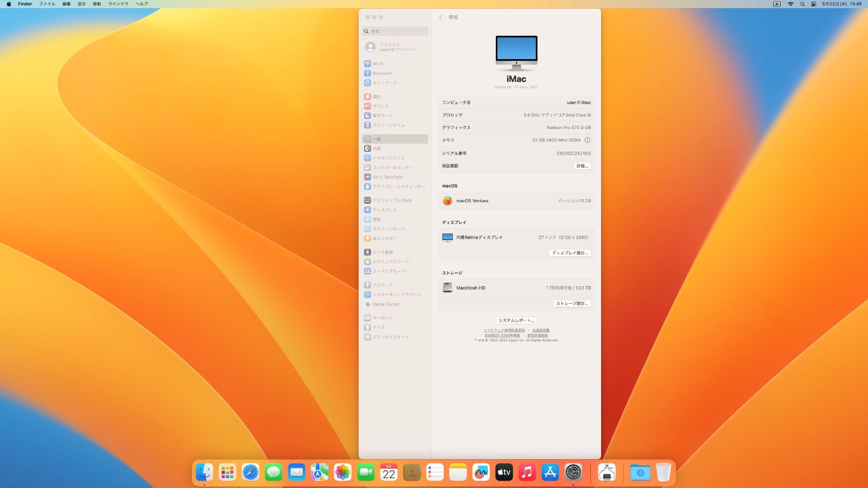The height and width of the screenshot is (488, 868).
Task: Open Launchpad from the Dock
Action: click(x=227, y=472)
